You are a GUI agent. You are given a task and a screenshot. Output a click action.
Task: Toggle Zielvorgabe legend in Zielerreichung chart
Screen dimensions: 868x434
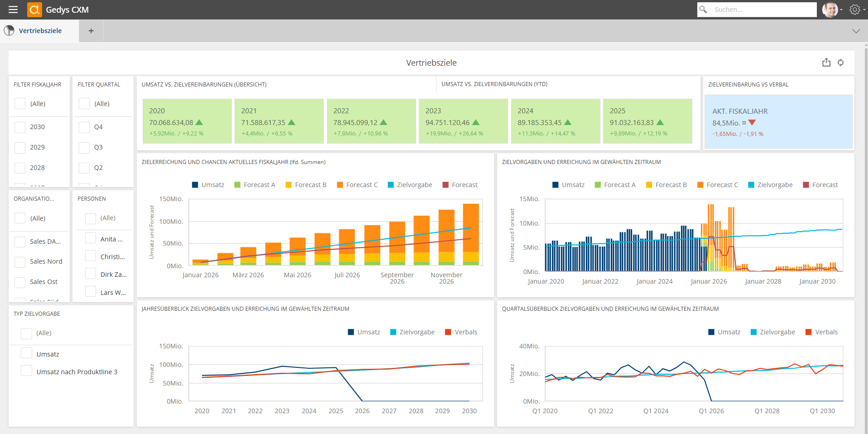pos(410,185)
